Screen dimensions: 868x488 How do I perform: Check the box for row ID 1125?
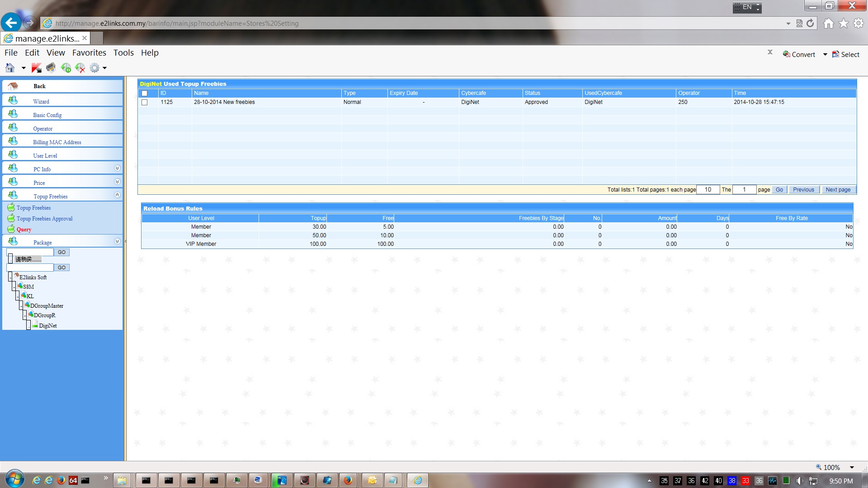pos(145,102)
